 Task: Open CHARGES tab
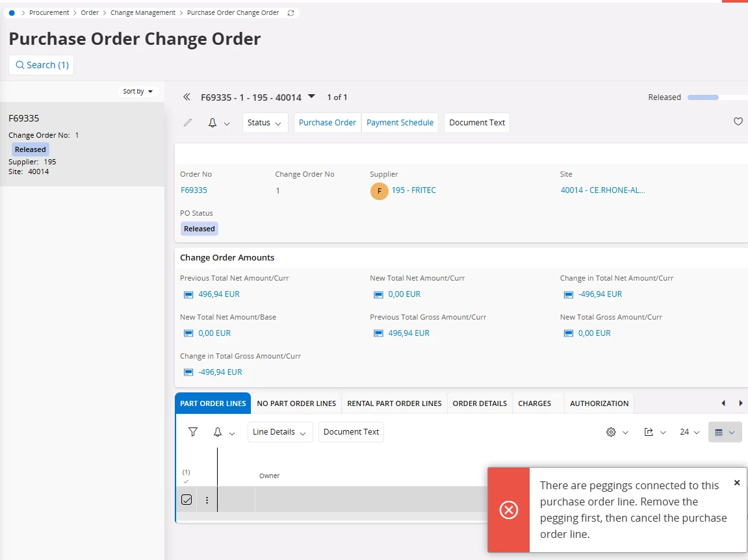534,403
